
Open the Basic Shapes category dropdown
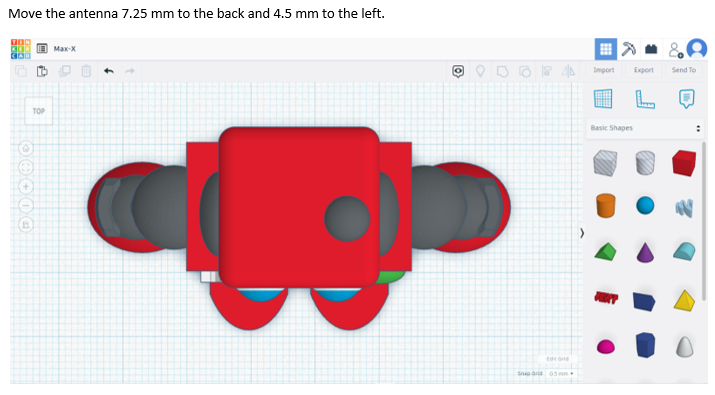(x=645, y=128)
